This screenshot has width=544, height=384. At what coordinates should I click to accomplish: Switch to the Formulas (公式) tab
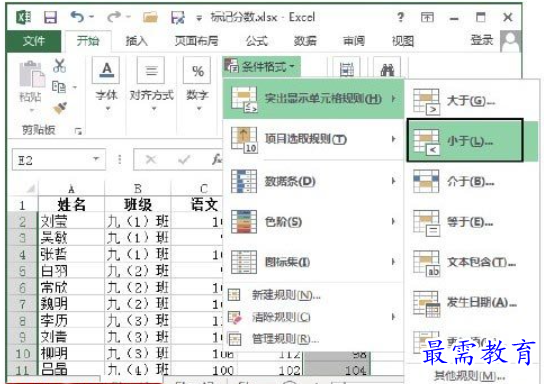coord(256,41)
